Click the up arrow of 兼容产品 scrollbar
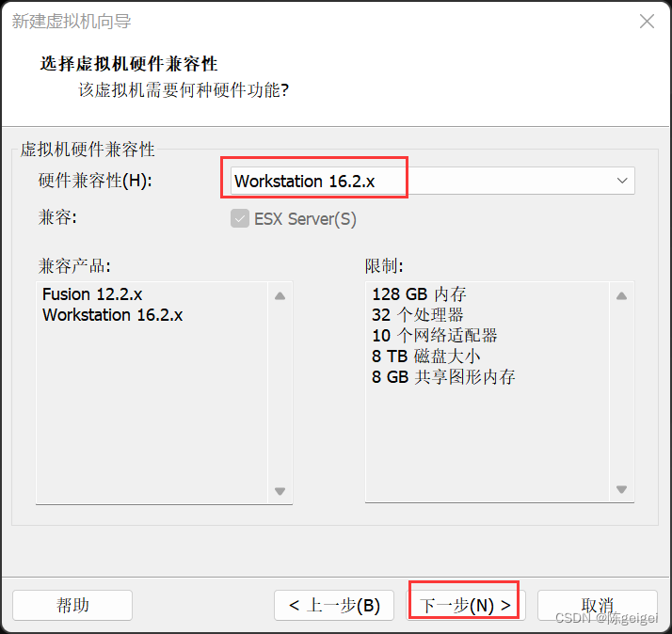The image size is (672, 634). click(x=280, y=295)
